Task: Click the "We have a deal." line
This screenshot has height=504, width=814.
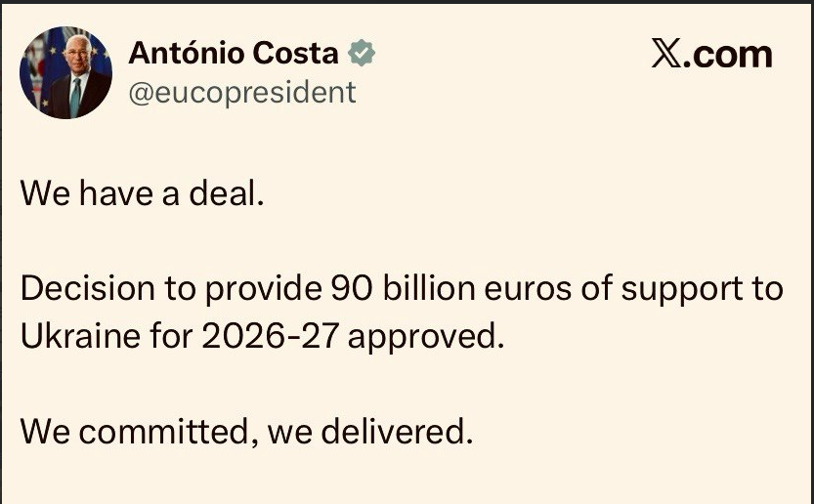Action: (x=143, y=192)
